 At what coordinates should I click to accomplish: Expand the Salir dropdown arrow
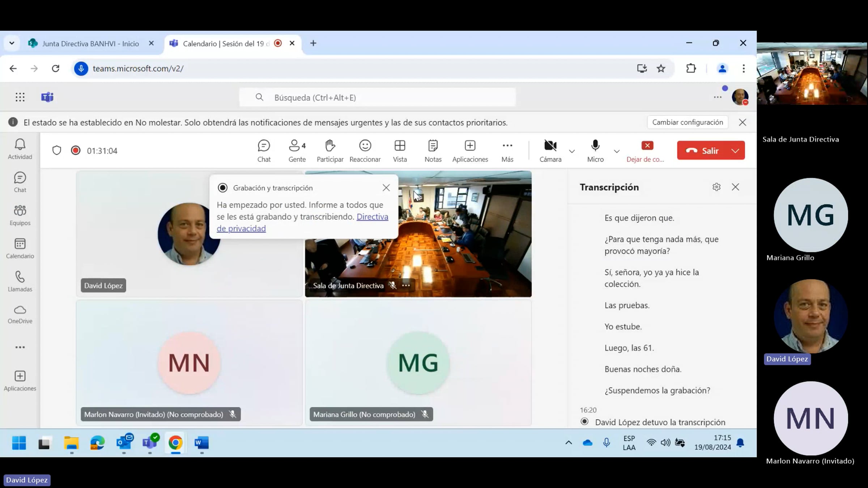point(736,150)
